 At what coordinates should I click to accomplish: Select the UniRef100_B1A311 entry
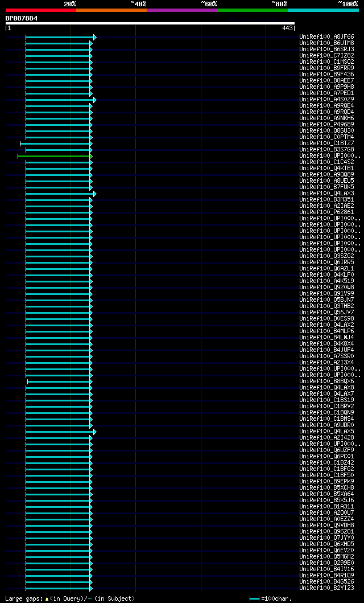coord(327,506)
